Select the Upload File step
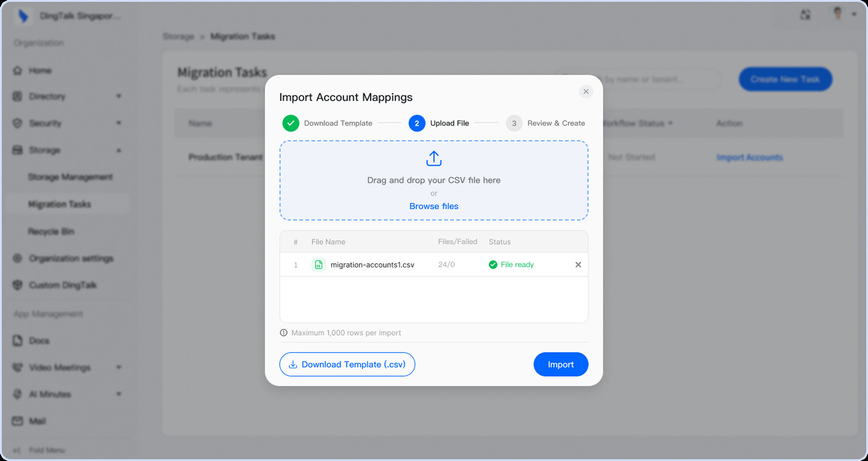The height and width of the screenshot is (461, 868). tap(439, 123)
